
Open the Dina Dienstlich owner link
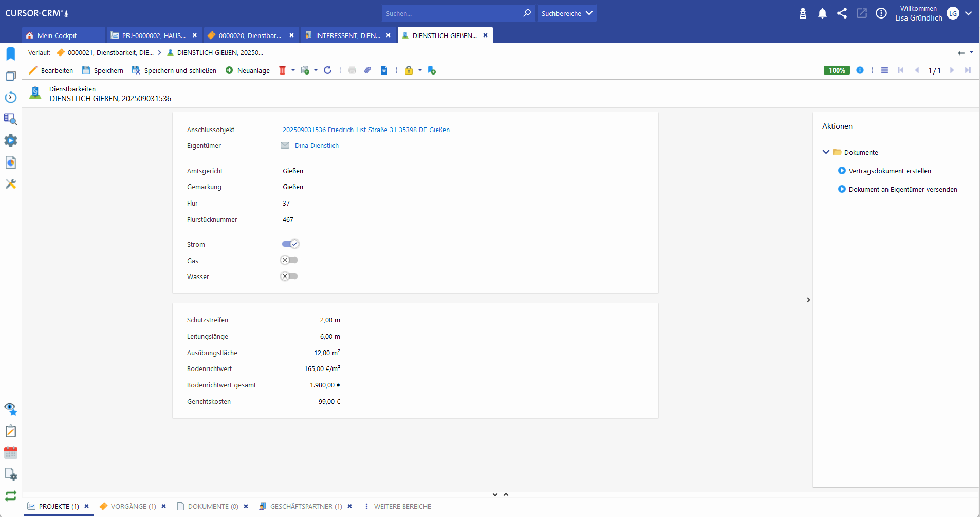click(x=317, y=146)
